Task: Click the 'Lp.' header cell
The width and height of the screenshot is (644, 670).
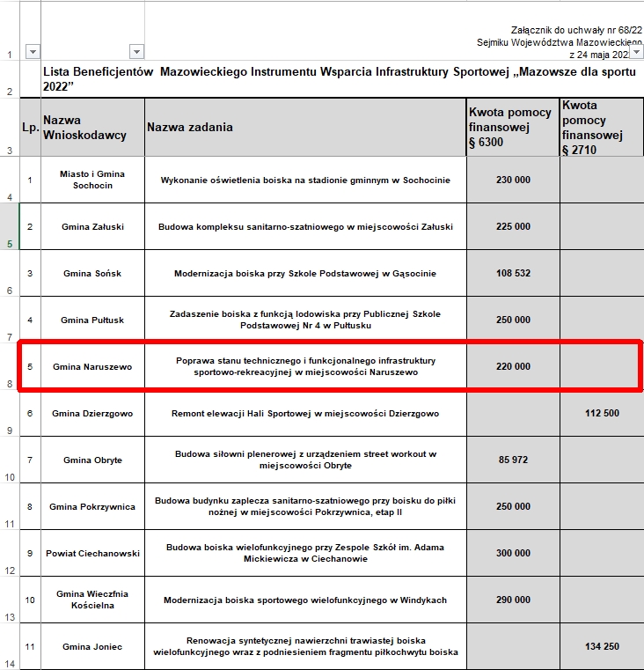Action: pos(30,128)
